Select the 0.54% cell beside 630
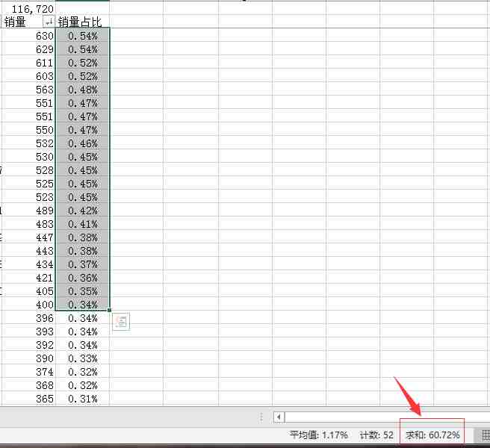 [x=82, y=36]
